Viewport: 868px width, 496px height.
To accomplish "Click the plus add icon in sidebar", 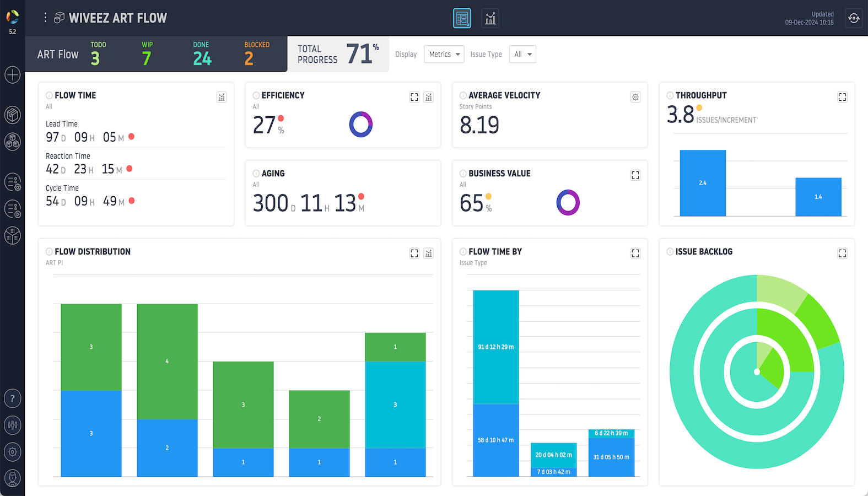I will (13, 74).
